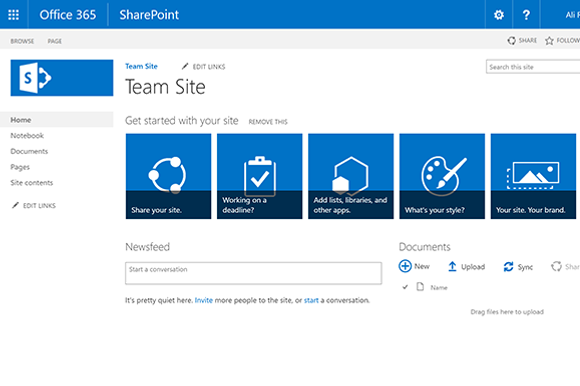Open the help question mark
The image size is (580, 386).
pos(526,15)
